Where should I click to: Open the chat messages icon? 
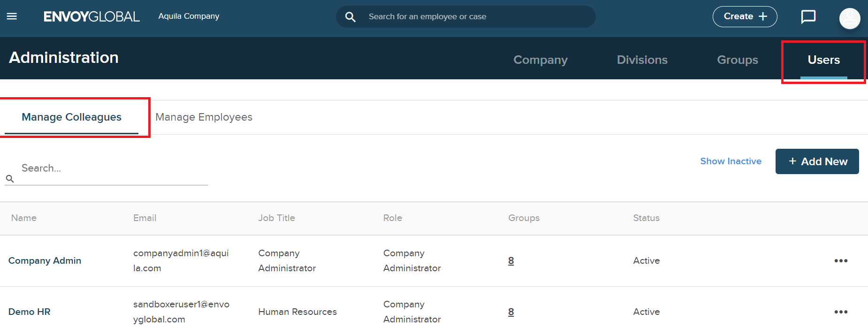click(x=808, y=17)
